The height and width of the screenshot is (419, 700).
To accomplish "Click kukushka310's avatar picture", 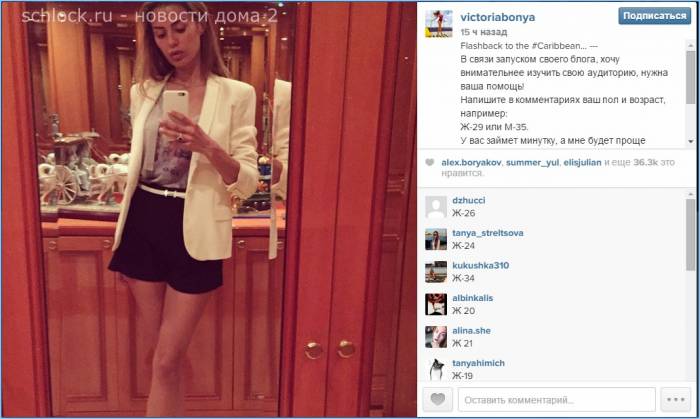I will (x=436, y=272).
